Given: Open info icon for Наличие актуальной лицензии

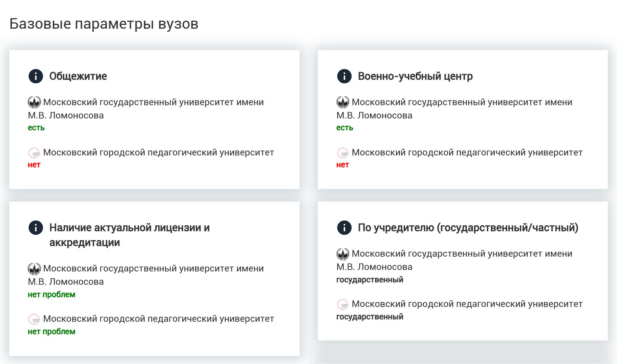Looking at the screenshot, I should coord(36,228).
